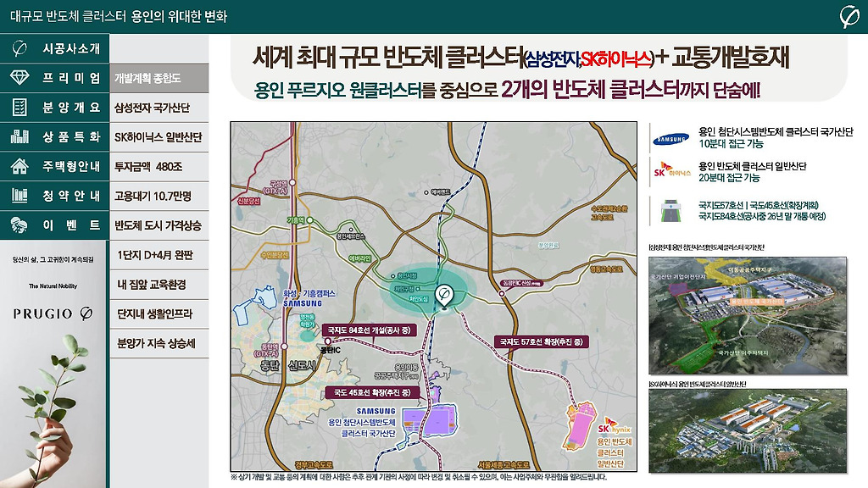The width and height of the screenshot is (868, 488).
Task: Open the 이벤트 menu
Action: [54, 225]
